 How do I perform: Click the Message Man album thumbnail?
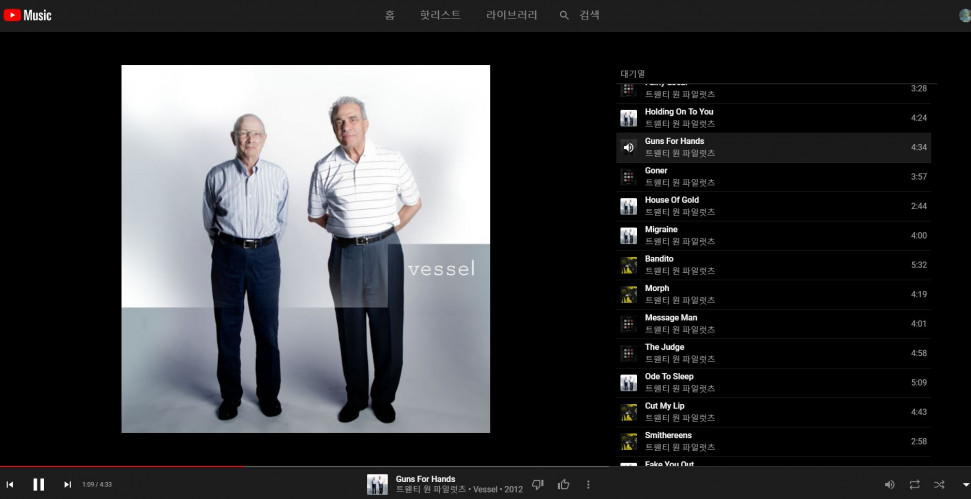pos(629,324)
